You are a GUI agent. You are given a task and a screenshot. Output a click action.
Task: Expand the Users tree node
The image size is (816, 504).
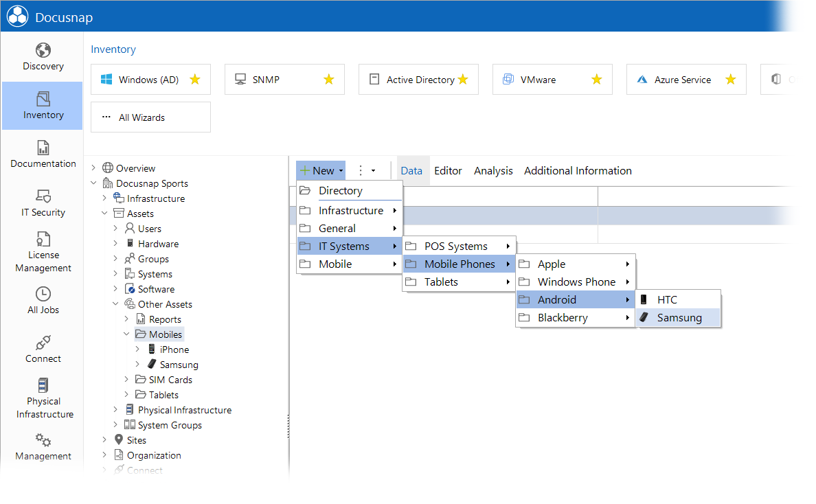[x=115, y=228]
